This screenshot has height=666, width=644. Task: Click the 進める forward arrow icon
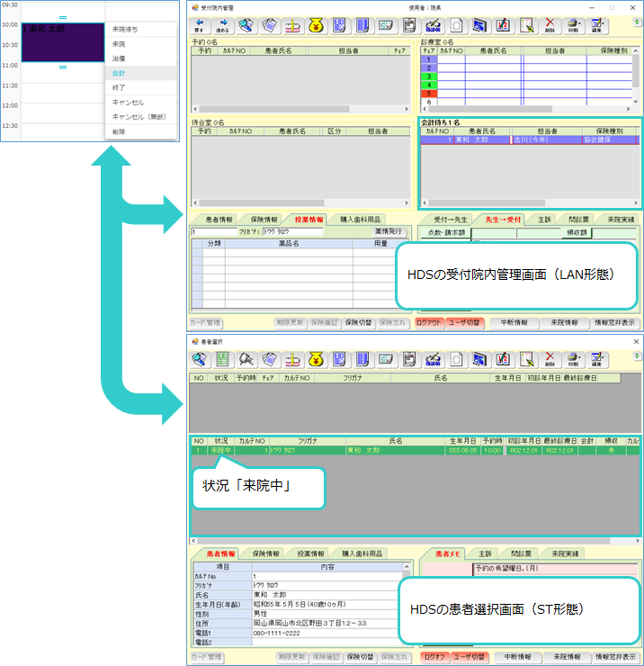(222, 26)
